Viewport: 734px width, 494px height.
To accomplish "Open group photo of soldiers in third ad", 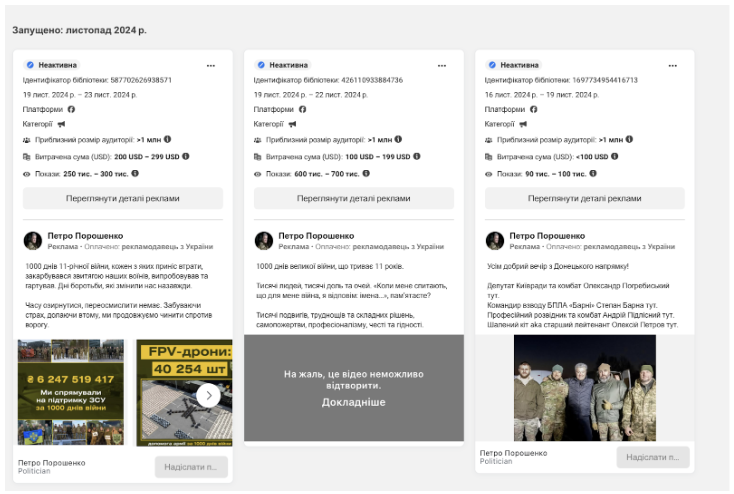I will click(x=585, y=388).
